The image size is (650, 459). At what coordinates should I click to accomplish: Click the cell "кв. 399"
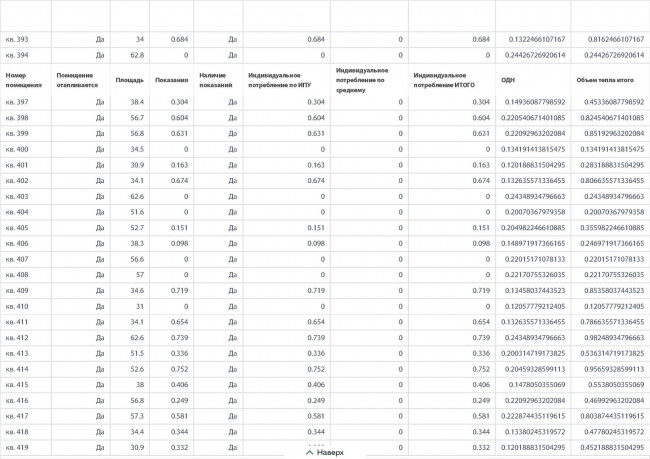[17, 134]
